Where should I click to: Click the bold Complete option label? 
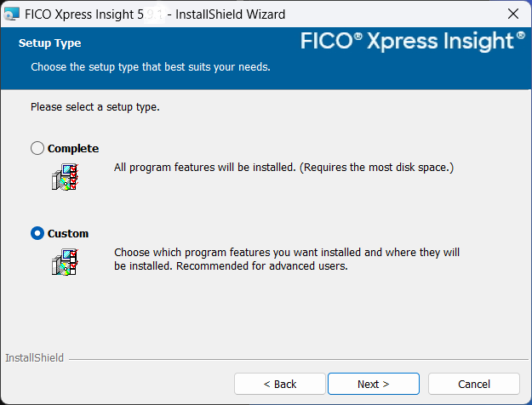[73, 149]
